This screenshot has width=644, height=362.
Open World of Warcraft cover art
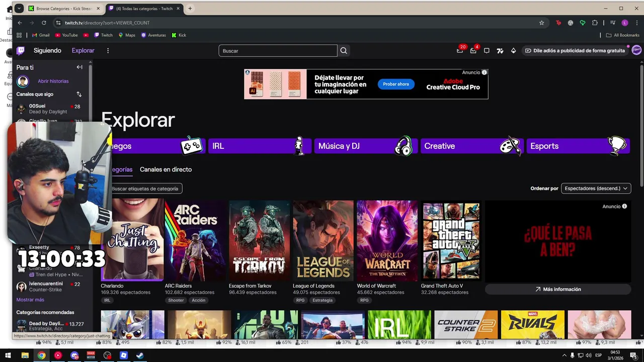tap(387, 241)
